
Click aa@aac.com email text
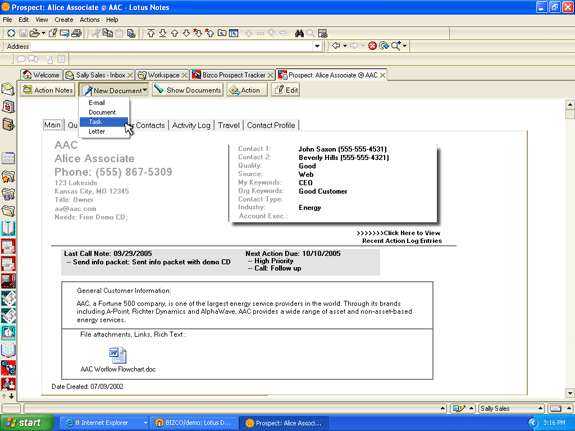pos(75,208)
